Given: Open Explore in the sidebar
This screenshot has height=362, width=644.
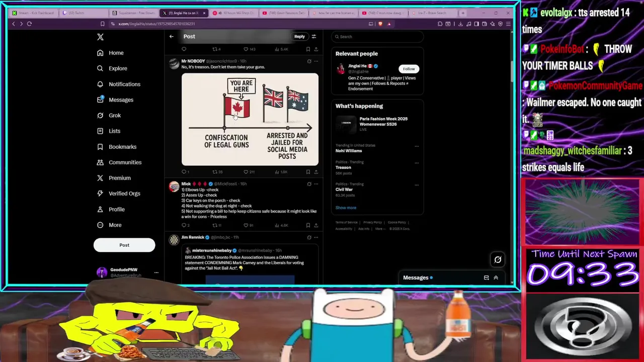Looking at the screenshot, I should click(x=112, y=68).
